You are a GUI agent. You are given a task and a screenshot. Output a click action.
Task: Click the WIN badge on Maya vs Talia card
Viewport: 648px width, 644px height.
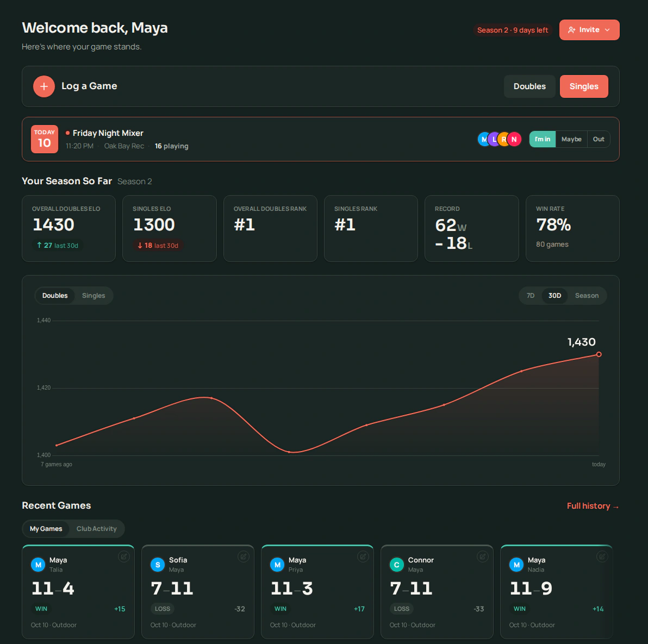[41, 609]
